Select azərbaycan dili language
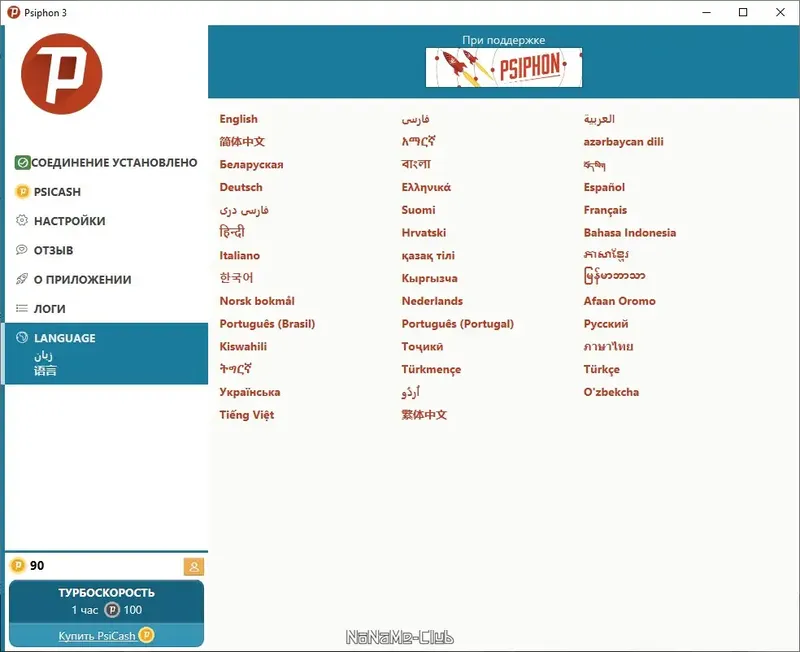 click(623, 142)
